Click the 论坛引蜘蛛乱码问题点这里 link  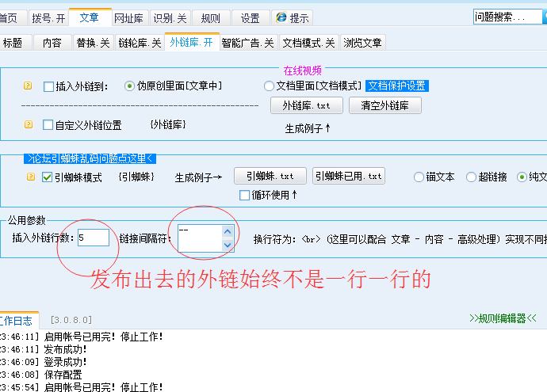90,158
